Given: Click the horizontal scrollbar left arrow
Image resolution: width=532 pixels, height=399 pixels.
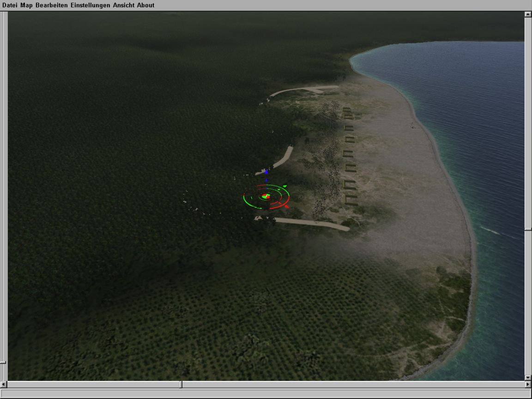Looking at the screenshot, I should point(3,384).
